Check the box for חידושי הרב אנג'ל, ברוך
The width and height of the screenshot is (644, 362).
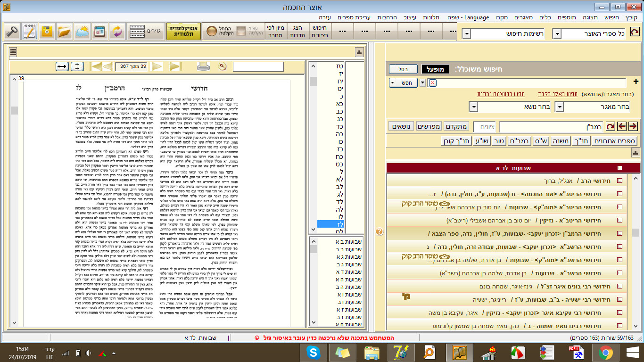pos(620,181)
